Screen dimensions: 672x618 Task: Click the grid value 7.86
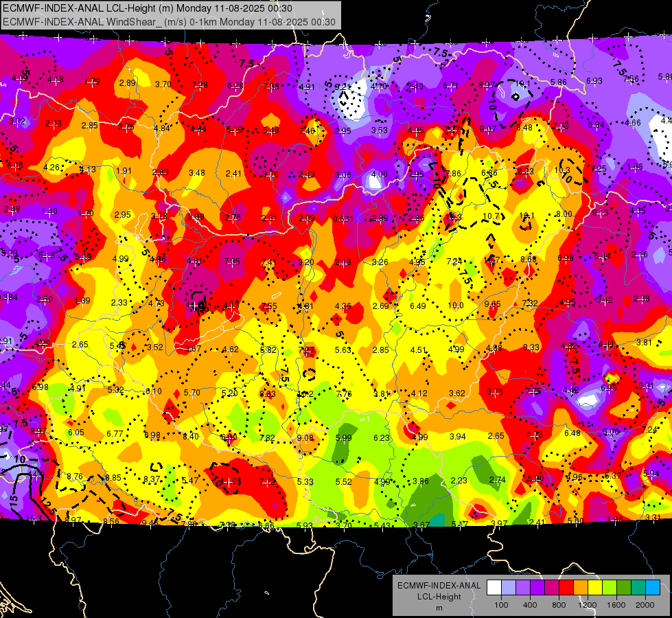[453, 173]
